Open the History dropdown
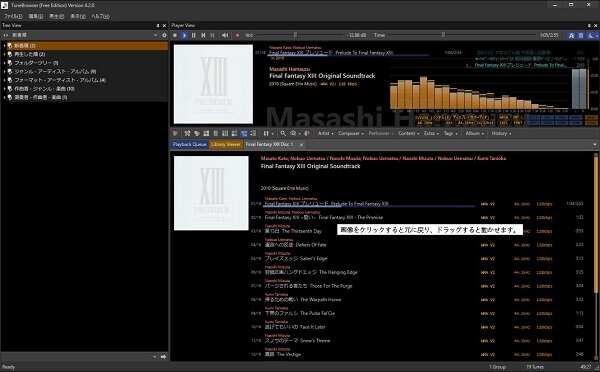The image size is (600, 372). click(501, 133)
